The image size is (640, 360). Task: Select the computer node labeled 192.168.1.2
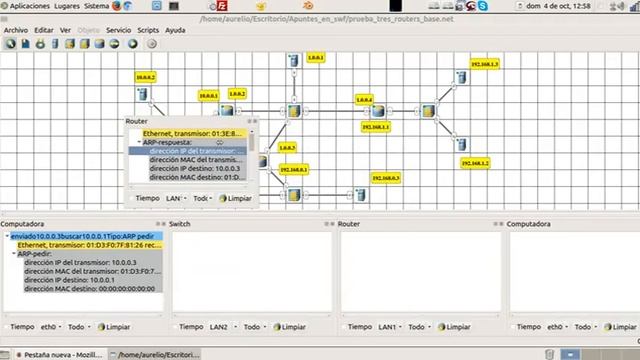pos(462,144)
